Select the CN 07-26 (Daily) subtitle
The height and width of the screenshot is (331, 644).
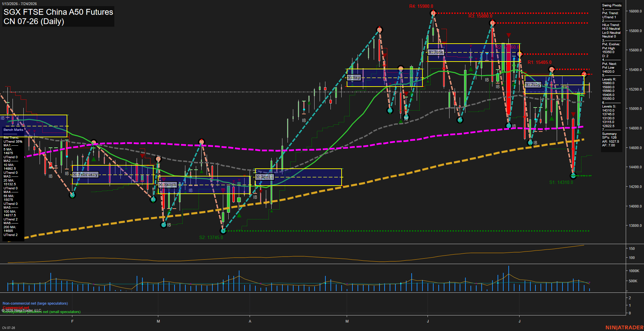coord(34,21)
